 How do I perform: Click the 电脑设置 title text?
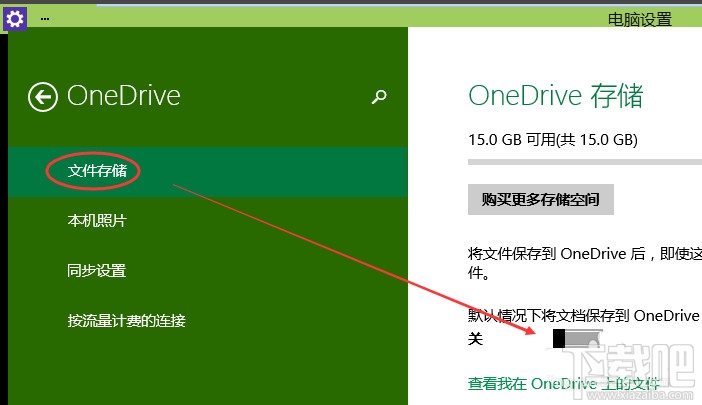(640, 20)
